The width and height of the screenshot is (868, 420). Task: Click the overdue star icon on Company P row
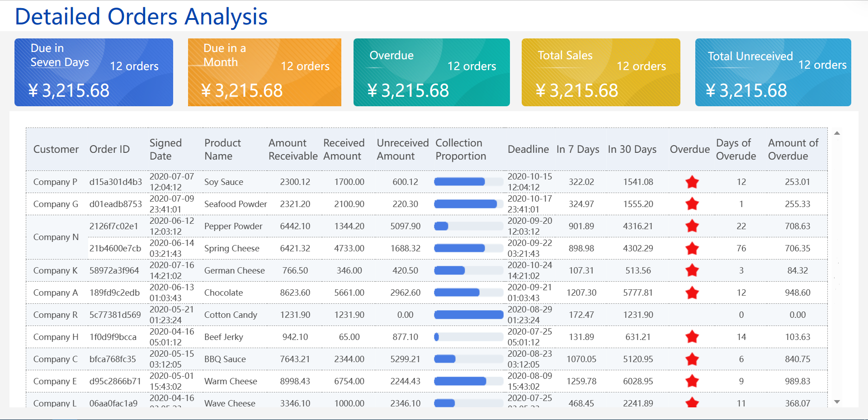[692, 182]
